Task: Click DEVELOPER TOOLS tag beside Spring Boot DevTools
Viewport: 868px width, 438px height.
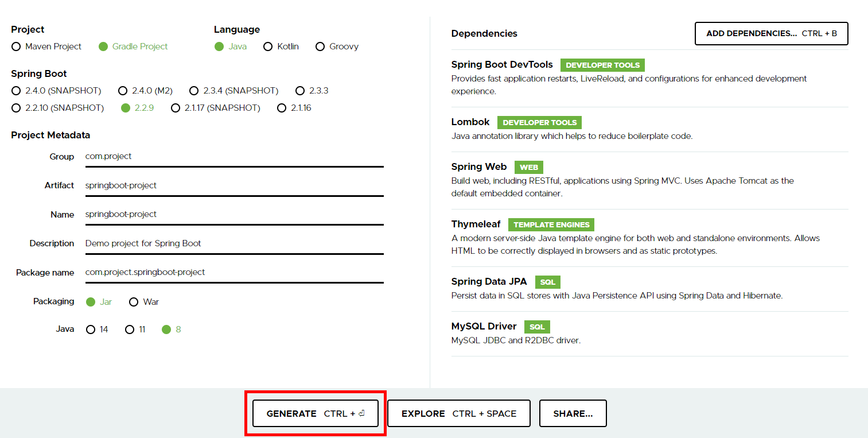Action: coord(603,65)
